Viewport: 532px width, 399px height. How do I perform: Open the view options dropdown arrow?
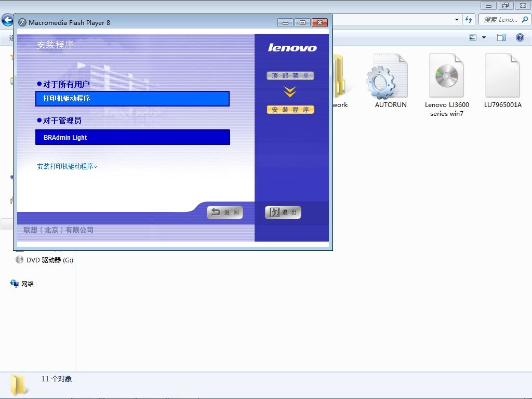484,37
